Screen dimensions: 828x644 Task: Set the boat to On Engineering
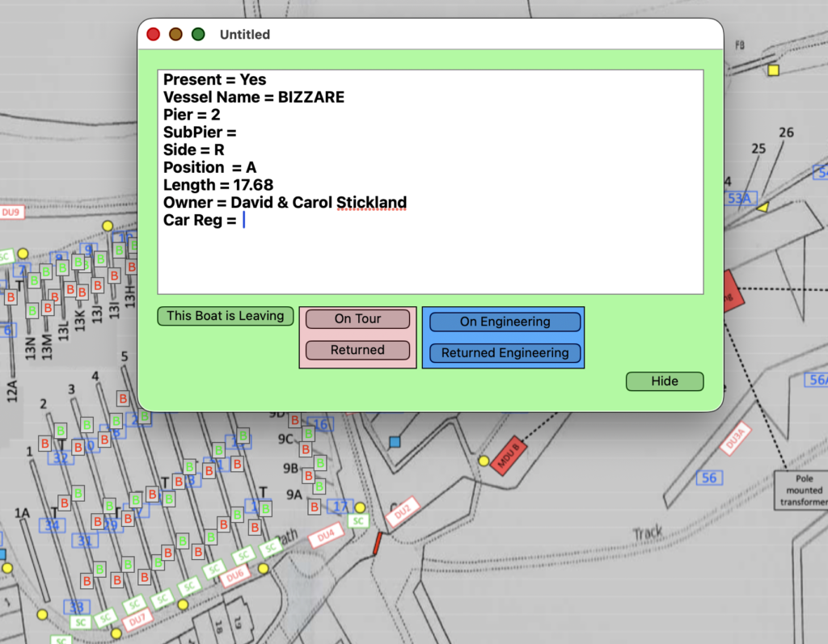505,322
